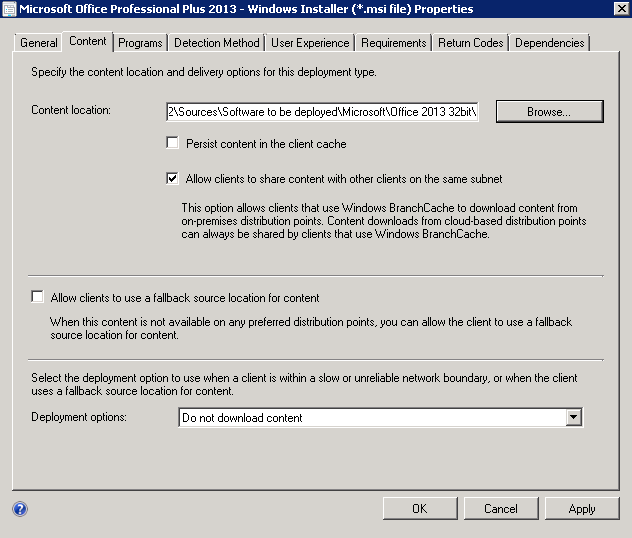Select the Content tab
This screenshot has height=538, width=632.
87,41
